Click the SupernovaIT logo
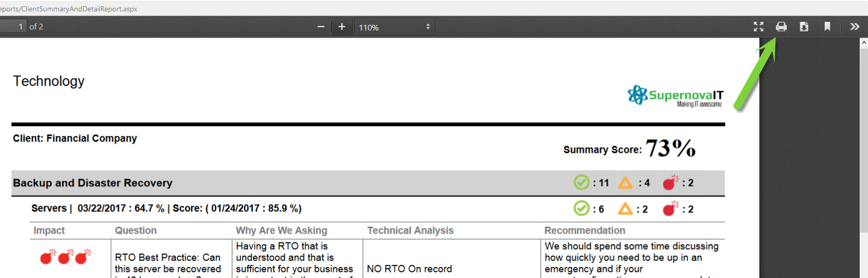 tap(676, 96)
